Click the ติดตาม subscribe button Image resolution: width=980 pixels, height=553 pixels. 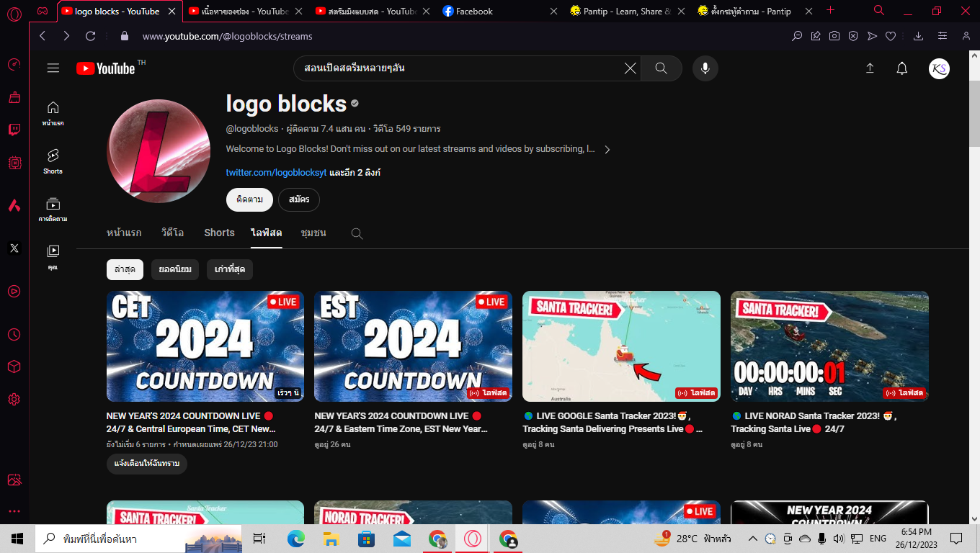click(x=249, y=199)
